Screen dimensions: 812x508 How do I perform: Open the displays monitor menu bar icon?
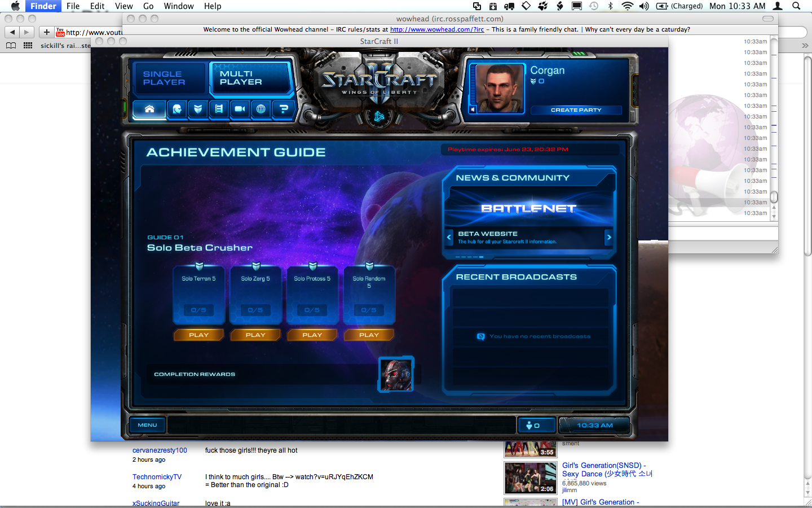tap(577, 6)
